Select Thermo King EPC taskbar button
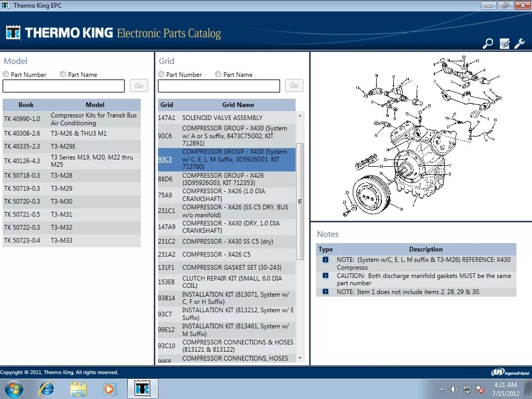The image size is (532, 399). (x=142, y=389)
